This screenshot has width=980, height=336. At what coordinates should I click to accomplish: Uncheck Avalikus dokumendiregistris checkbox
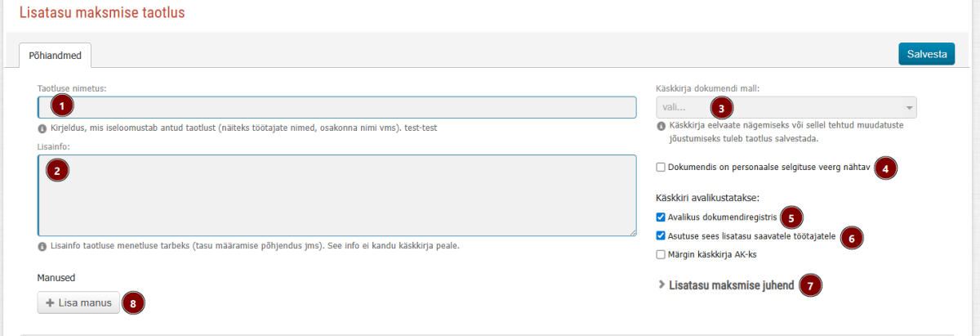[x=661, y=217]
